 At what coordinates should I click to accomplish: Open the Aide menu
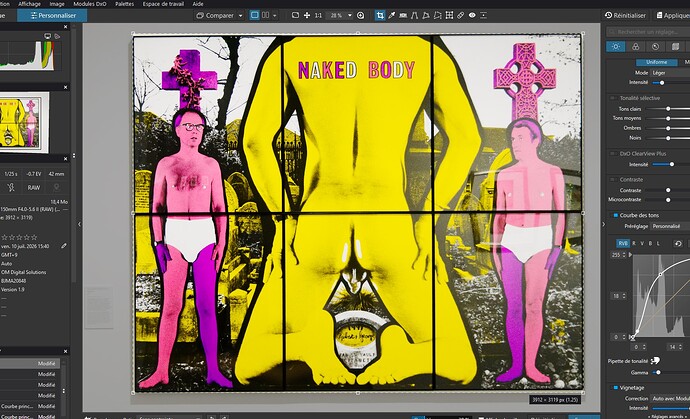coord(198,4)
